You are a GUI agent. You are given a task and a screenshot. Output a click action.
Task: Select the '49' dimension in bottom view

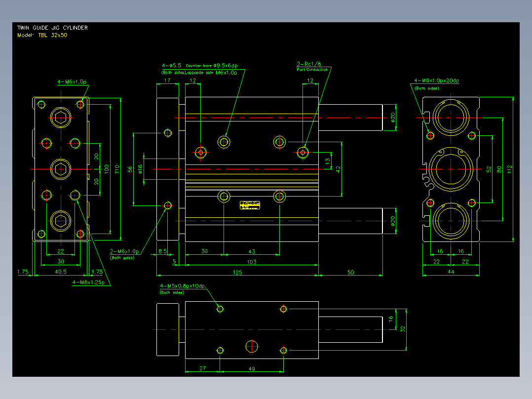click(252, 369)
